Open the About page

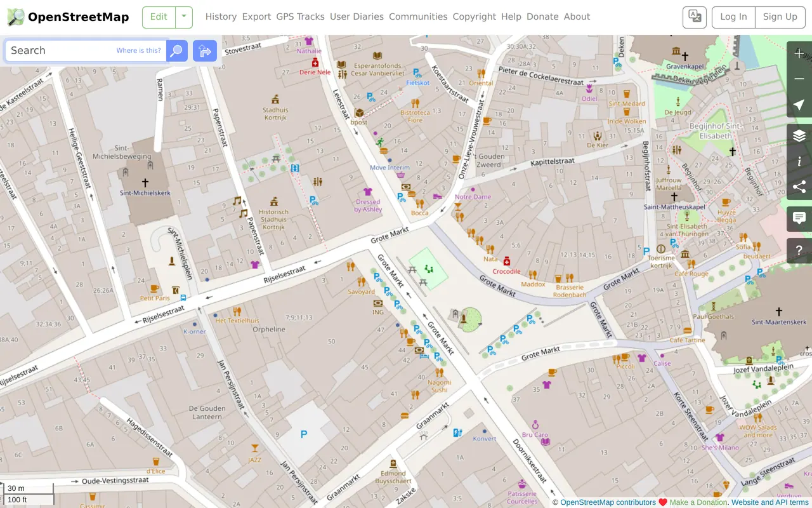pyautogui.click(x=577, y=17)
